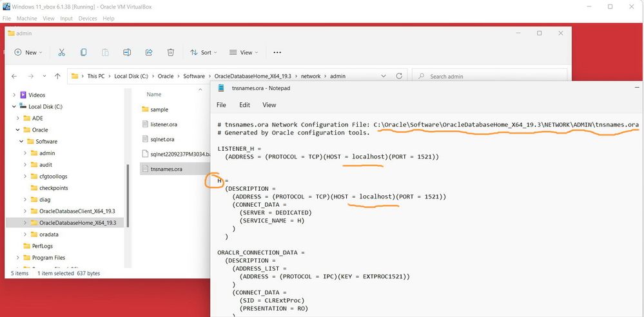
Task: Click 'This PC' in the address breadcrumb
Action: (x=95, y=76)
